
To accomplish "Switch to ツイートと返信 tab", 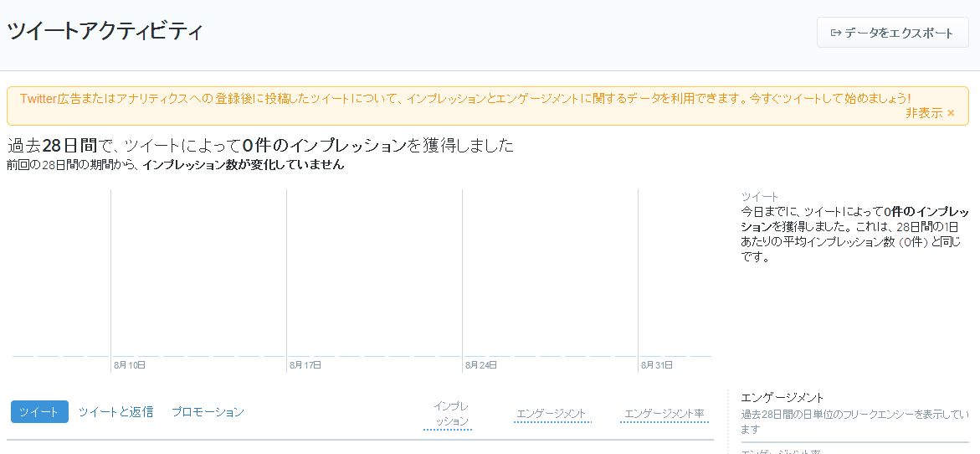I will tap(115, 412).
